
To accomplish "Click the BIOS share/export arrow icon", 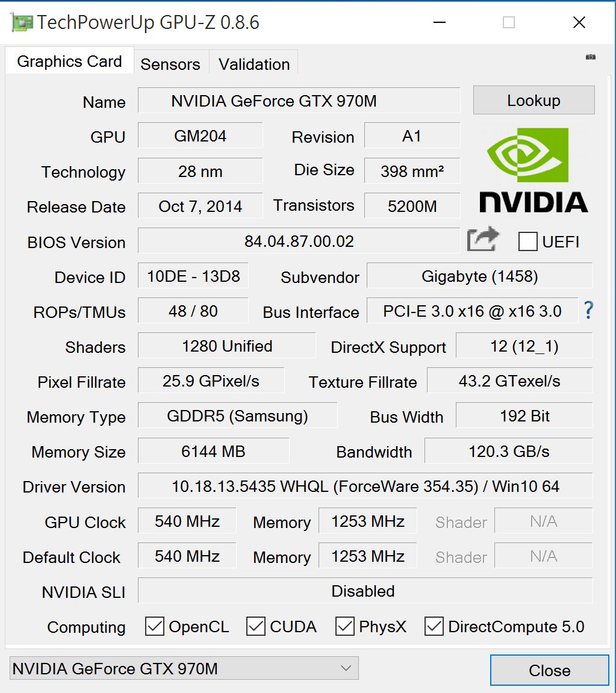I will [x=483, y=240].
